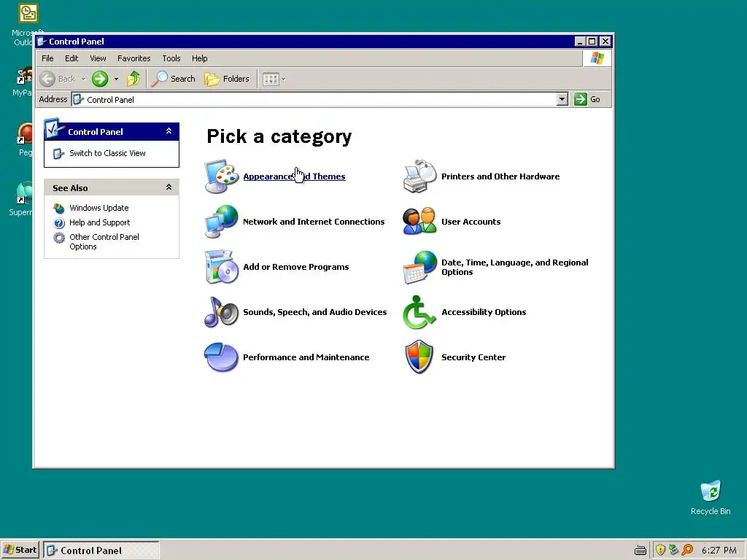The height and width of the screenshot is (560, 747).
Task: Click the Help and Support link
Action: click(99, 222)
